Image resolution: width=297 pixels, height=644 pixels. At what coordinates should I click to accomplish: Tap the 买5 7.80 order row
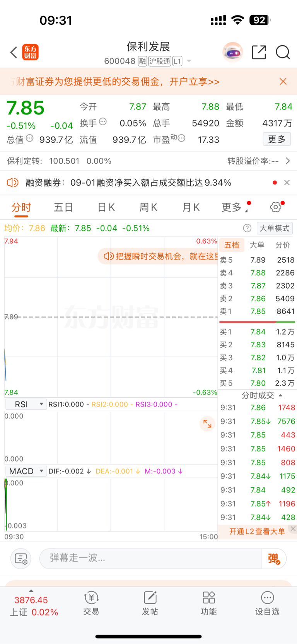coord(257,383)
